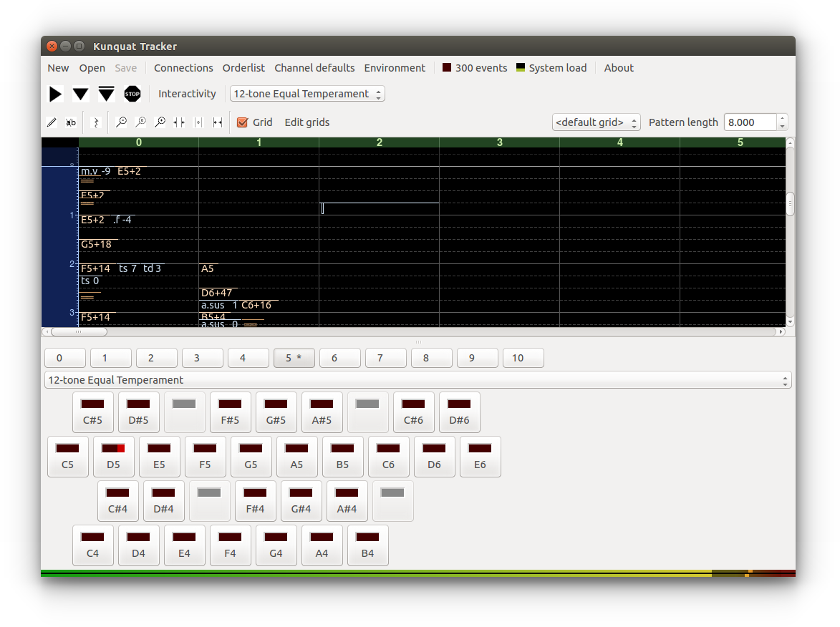Play the B4 note key
840x627 pixels.
click(x=368, y=545)
